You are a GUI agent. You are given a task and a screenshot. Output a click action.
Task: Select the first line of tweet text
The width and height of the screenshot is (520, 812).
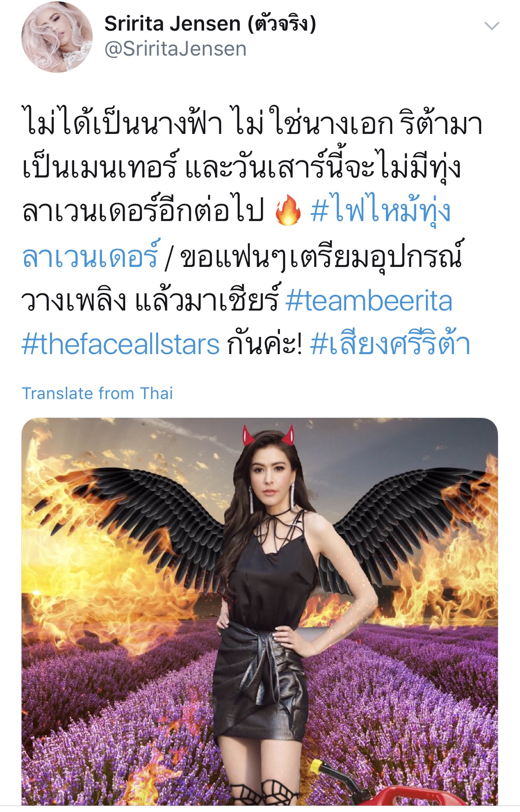click(253, 123)
